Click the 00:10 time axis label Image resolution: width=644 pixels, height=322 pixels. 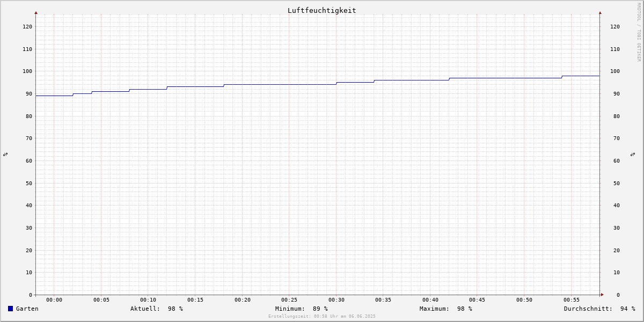coord(148,300)
